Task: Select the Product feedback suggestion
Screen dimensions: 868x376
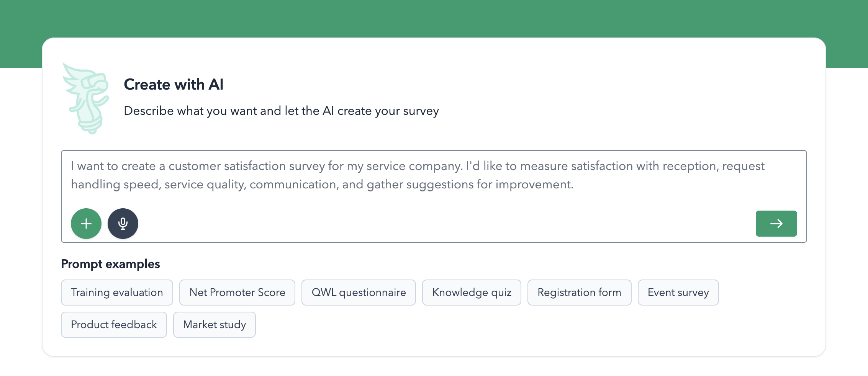Action: tap(113, 324)
